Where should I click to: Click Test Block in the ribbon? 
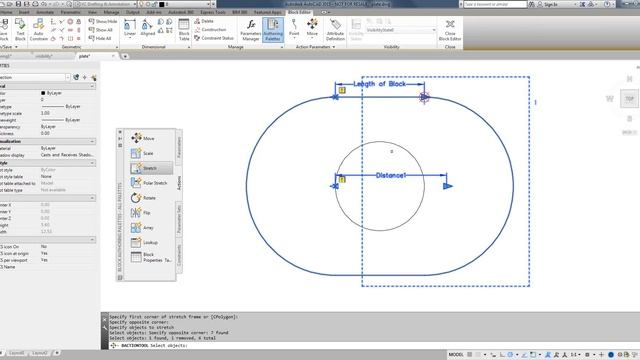coord(20,29)
